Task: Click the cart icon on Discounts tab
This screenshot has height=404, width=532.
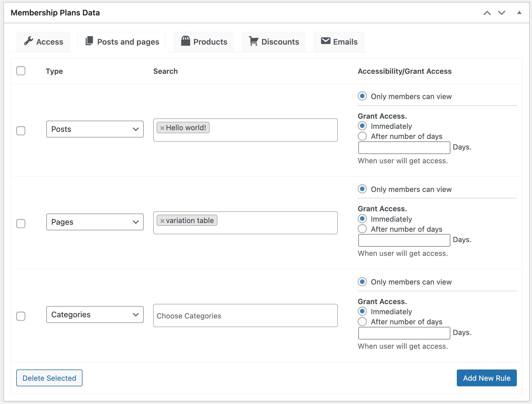Action: (x=254, y=41)
